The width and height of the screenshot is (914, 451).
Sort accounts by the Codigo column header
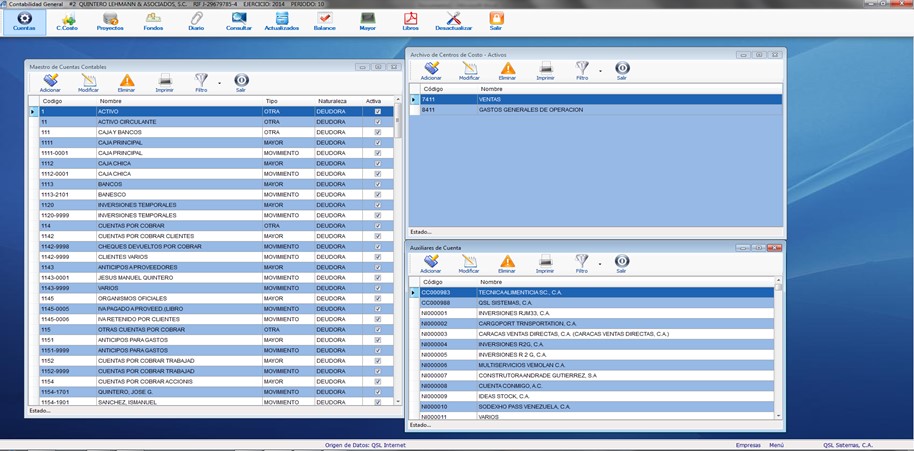[68, 101]
